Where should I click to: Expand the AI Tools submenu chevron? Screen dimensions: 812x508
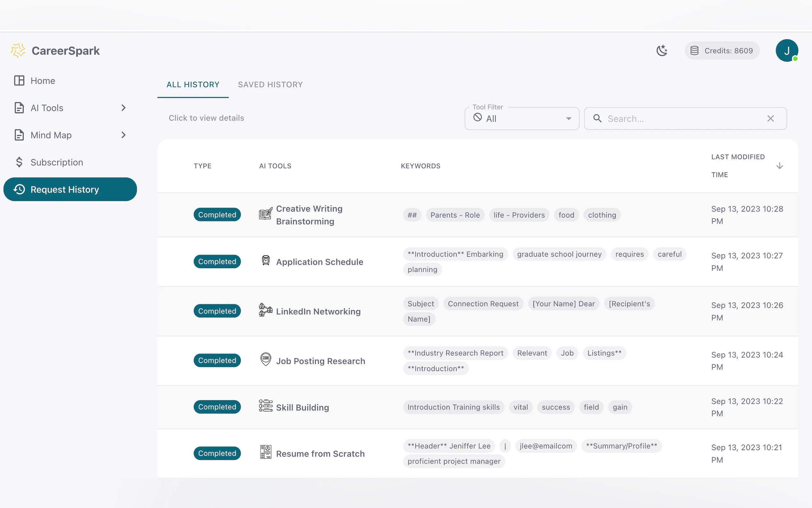(x=123, y=108)
